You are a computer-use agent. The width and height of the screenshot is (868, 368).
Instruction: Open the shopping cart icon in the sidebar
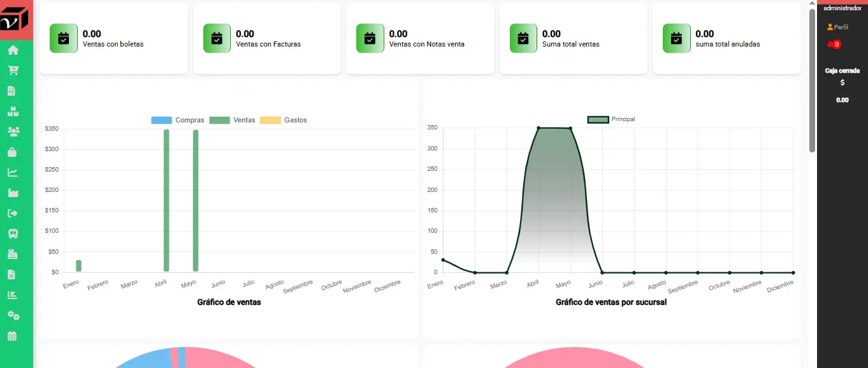point(13,71)
